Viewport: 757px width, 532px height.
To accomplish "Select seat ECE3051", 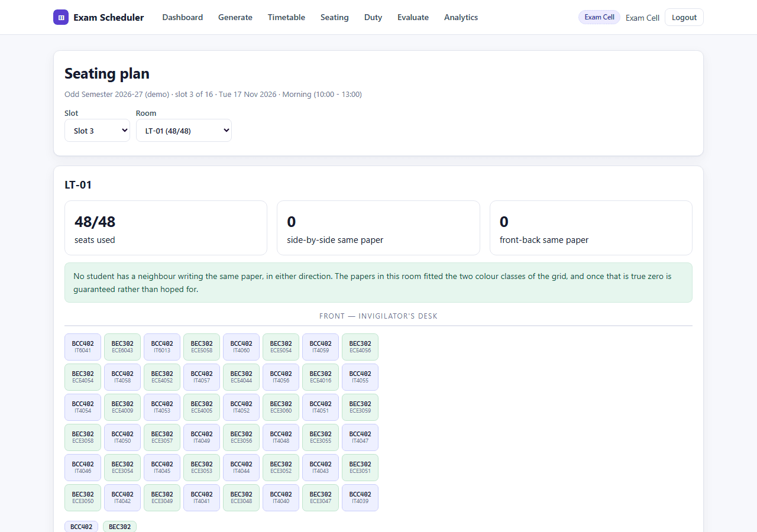I will point(360,468).
